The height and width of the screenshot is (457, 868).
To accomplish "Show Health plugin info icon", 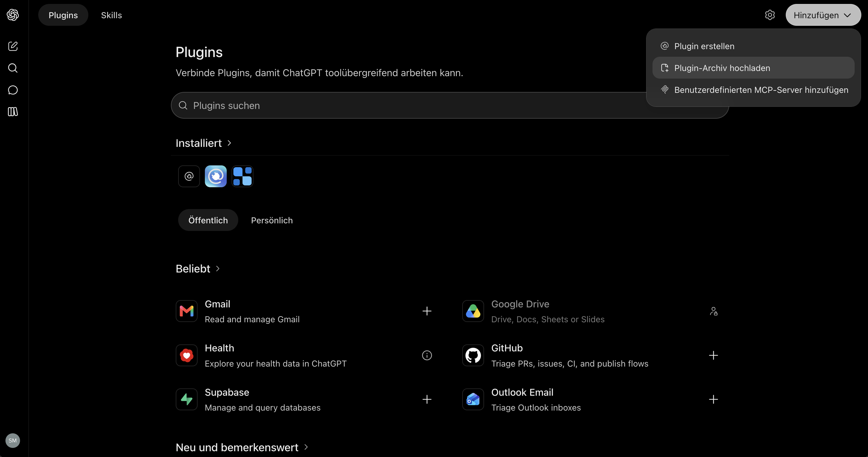I will pos(427,355).
